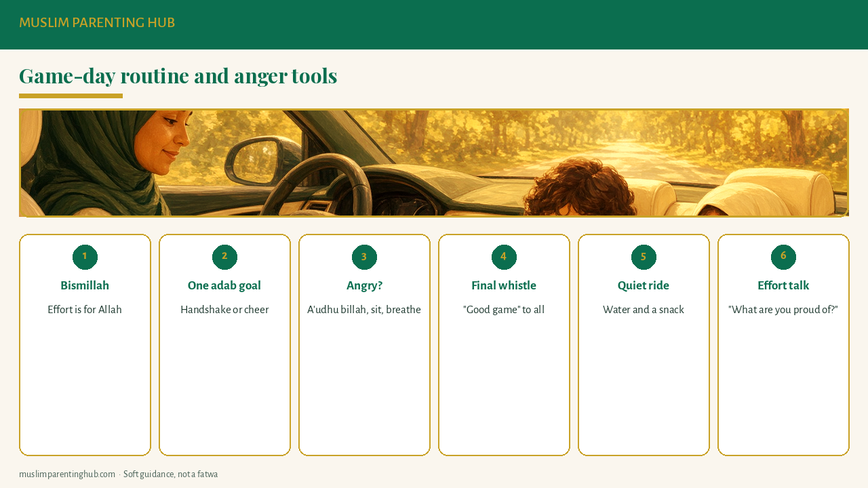Click the step 5 number badge
Screen dimensions: 868x488
644,257
